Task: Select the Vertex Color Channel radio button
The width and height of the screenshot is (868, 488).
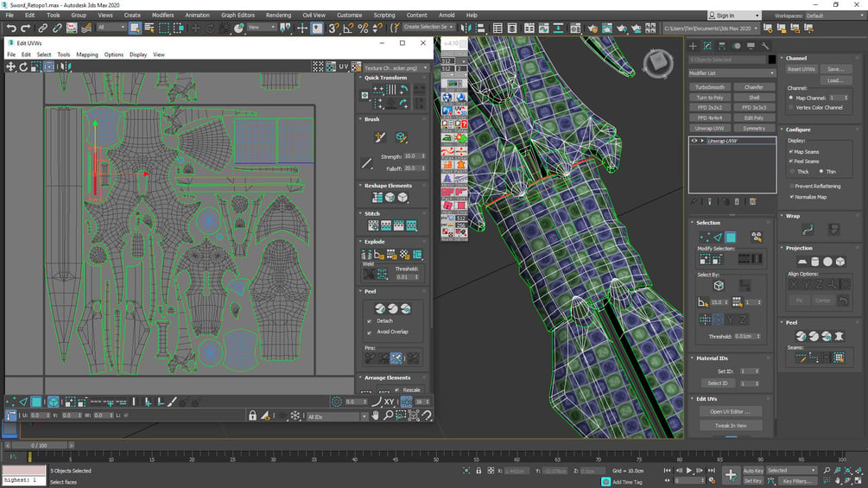Action: pyautogui.click(x=791, y=107)
